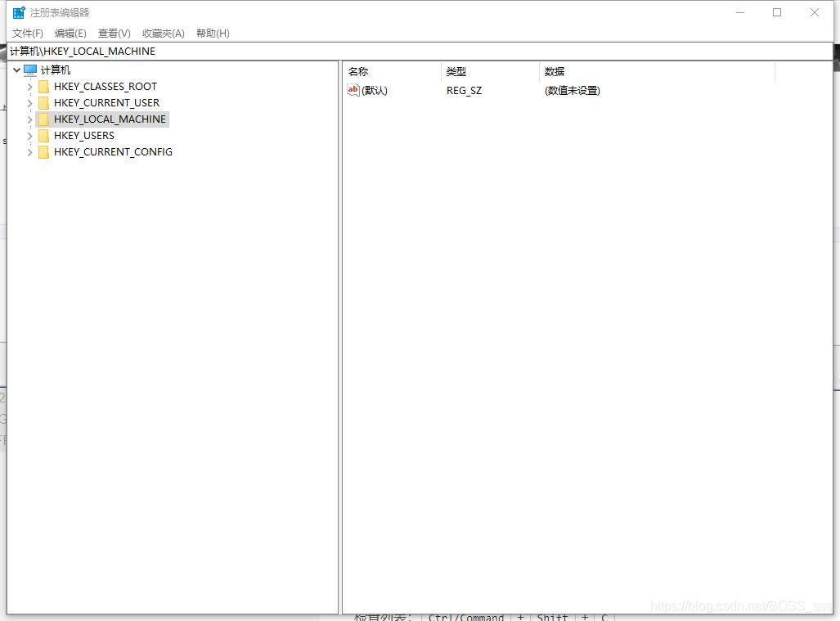Sort by the 数据 column header

657,72
